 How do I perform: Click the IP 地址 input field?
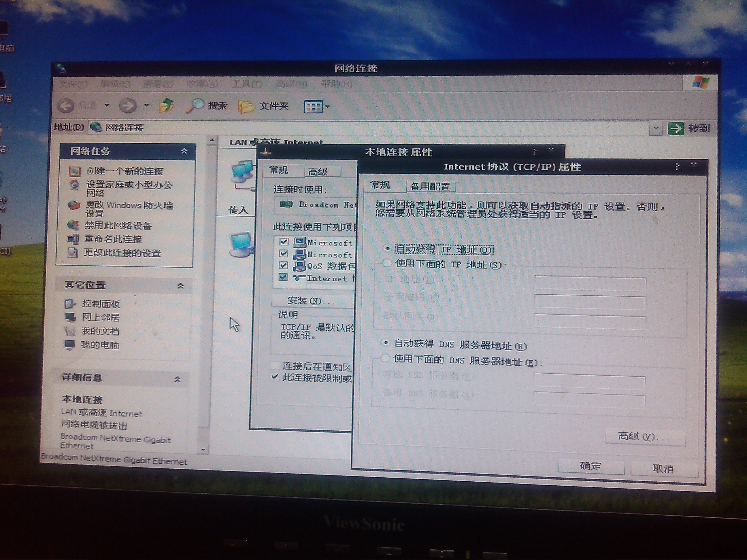tap(590, 284)
